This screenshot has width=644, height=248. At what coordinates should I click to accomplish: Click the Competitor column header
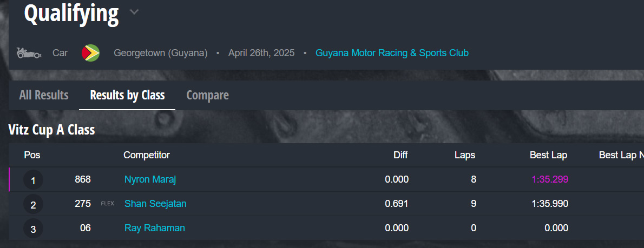click(147, 155)
